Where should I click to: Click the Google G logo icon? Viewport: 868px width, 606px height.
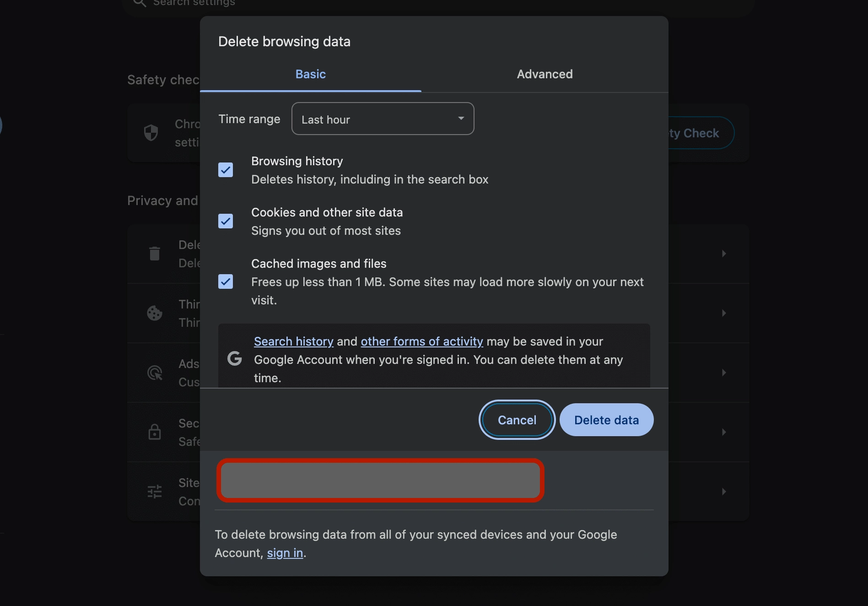point(235,358)
